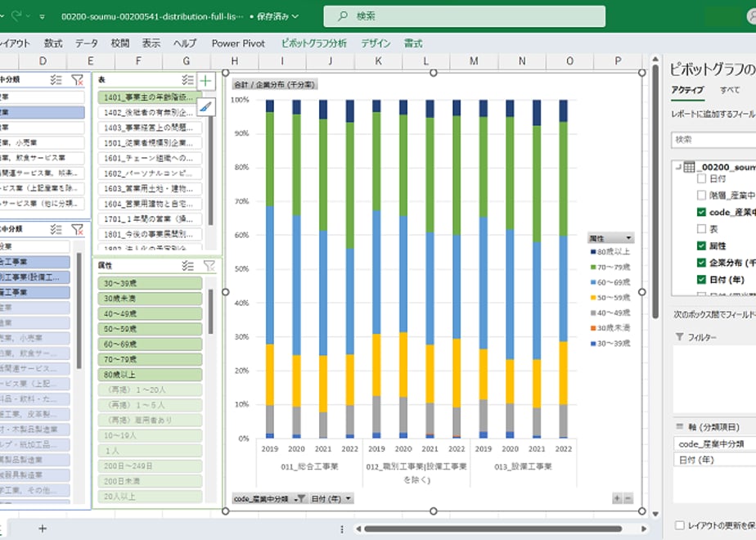Uncheck the 属性 field checkbox
This screenshot has height=540, width=756.
pyautogui.click(x=701, y=246)
